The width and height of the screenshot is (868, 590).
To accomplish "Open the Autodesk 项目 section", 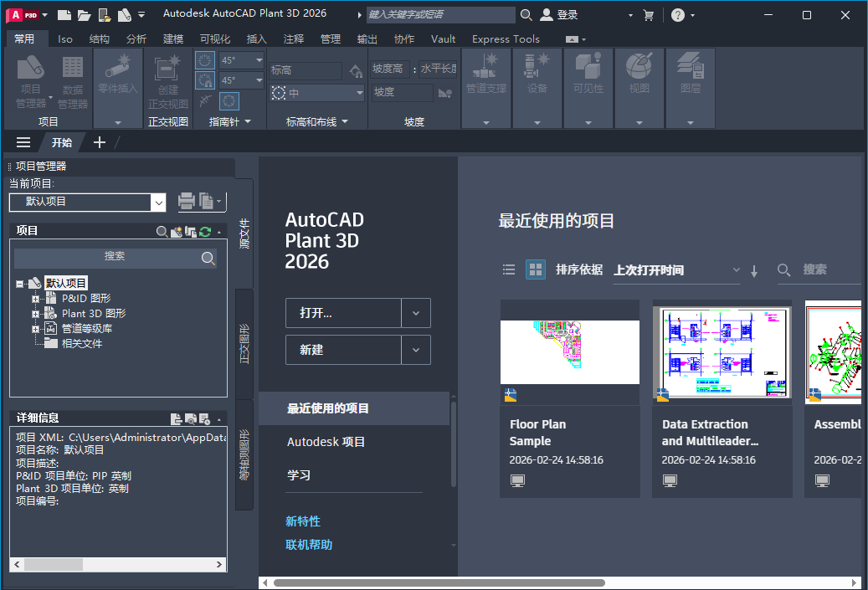I will point(354,442).
